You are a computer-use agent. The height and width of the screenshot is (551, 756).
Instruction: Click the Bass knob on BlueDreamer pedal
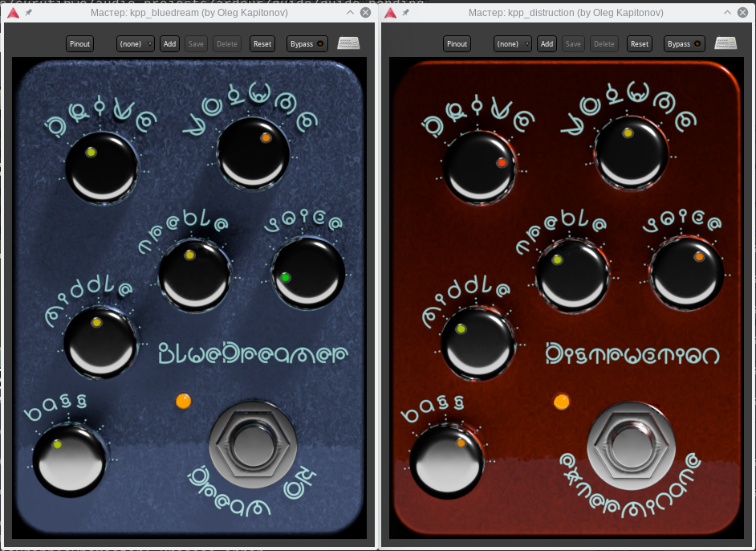[x=70, y=461]
